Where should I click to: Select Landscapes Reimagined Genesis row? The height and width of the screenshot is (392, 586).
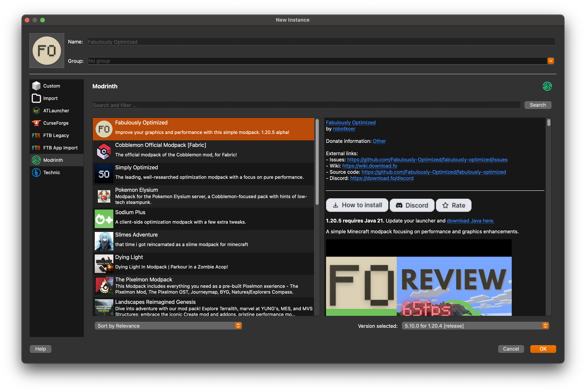(x=203, y=307)
